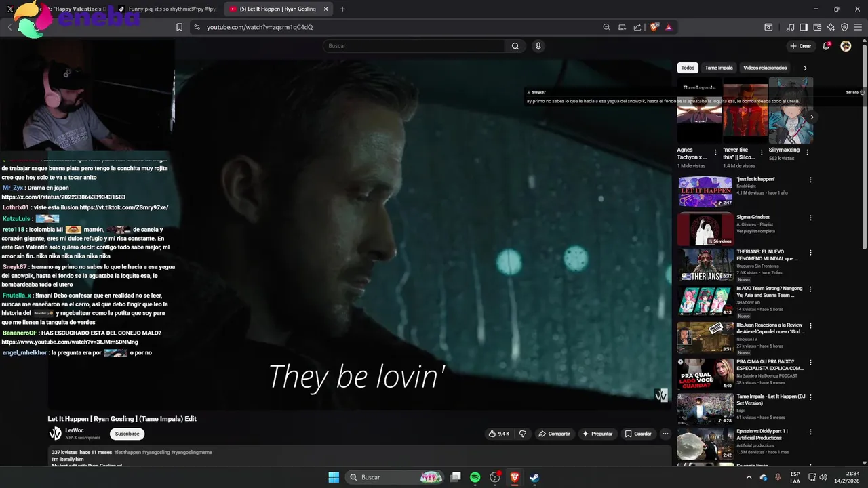Open Steam from the taskbar

(x=534, y=477)
